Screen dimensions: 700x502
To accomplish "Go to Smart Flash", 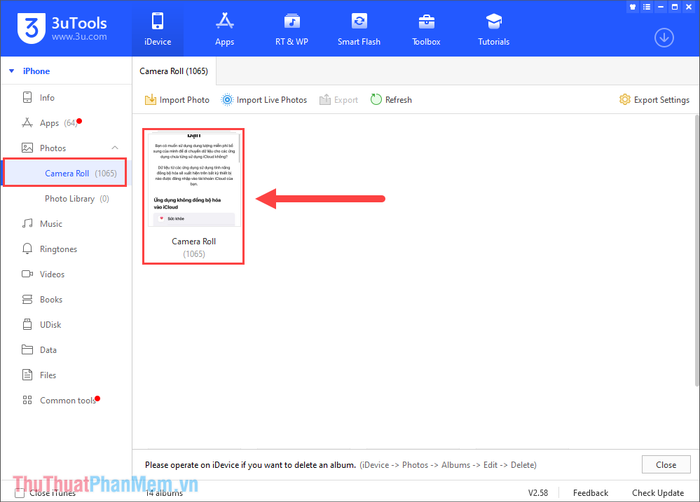I will coord(359,29).
